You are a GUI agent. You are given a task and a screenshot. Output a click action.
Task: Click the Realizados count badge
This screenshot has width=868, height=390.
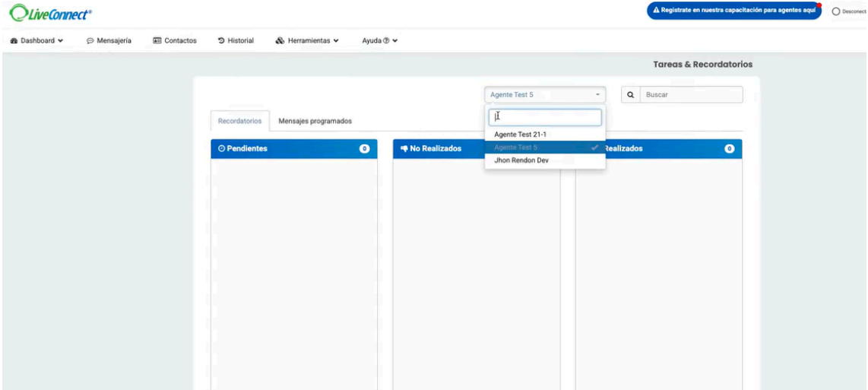point(730,148)
